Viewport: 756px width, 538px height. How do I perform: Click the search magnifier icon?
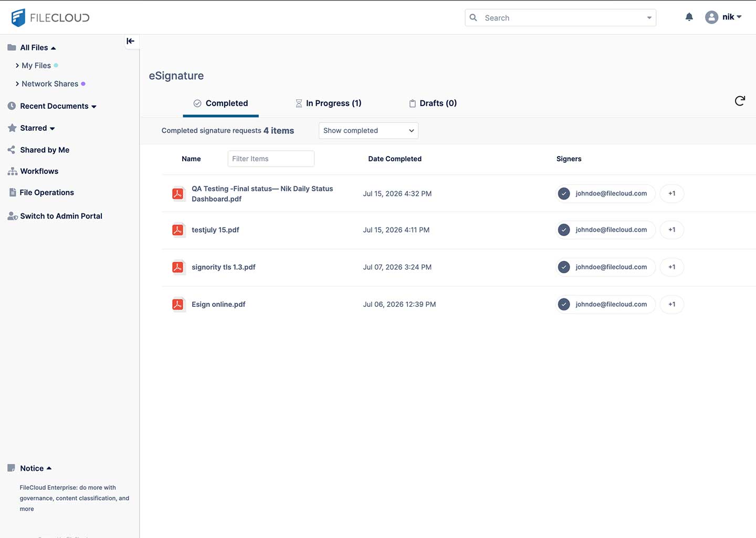click(x=473, y=17)
